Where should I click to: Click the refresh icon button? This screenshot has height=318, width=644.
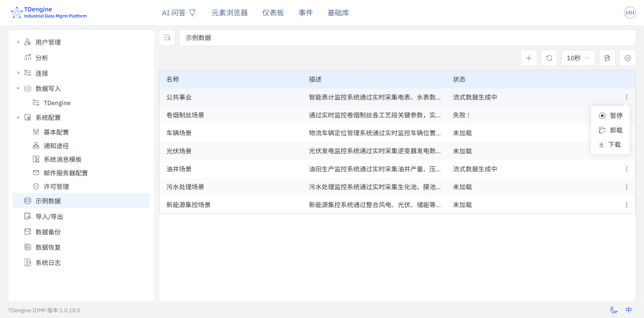click(549, 59)
